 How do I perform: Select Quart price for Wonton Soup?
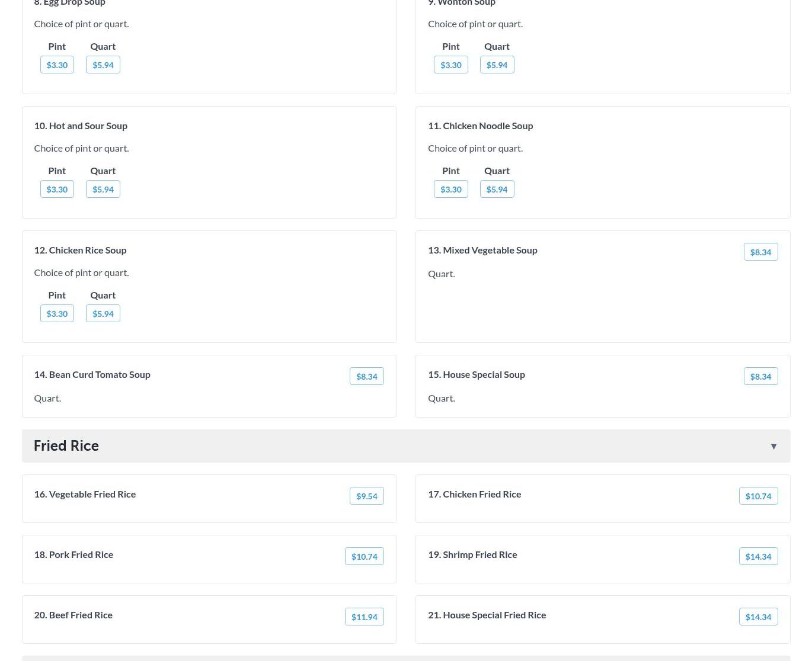pyautogui.click(x=496, y=65)
